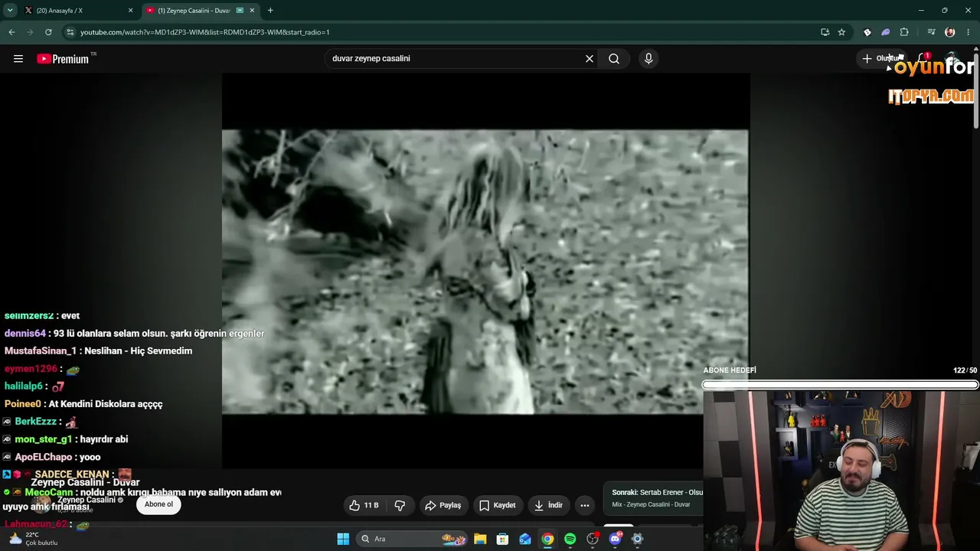The image size is (980, 551).
Task: Open the Chrome extensions puzzle menu
Action: click(904, 32)
